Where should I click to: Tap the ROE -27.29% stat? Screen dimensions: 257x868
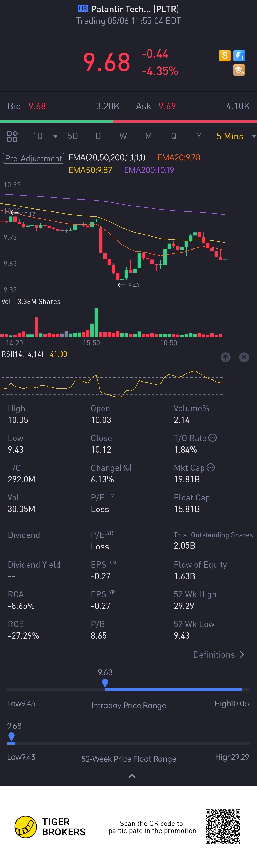point(23,629)
